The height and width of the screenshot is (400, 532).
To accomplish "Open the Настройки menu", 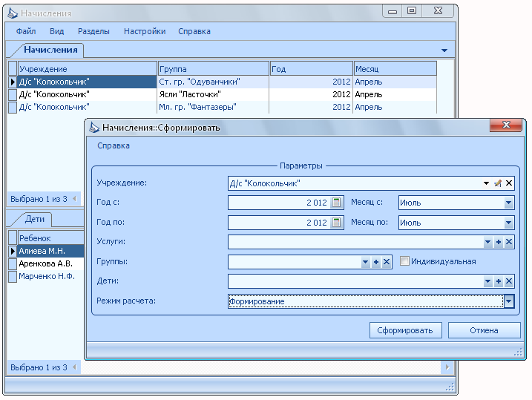I will pyautogui.click(x=145, y=31).
